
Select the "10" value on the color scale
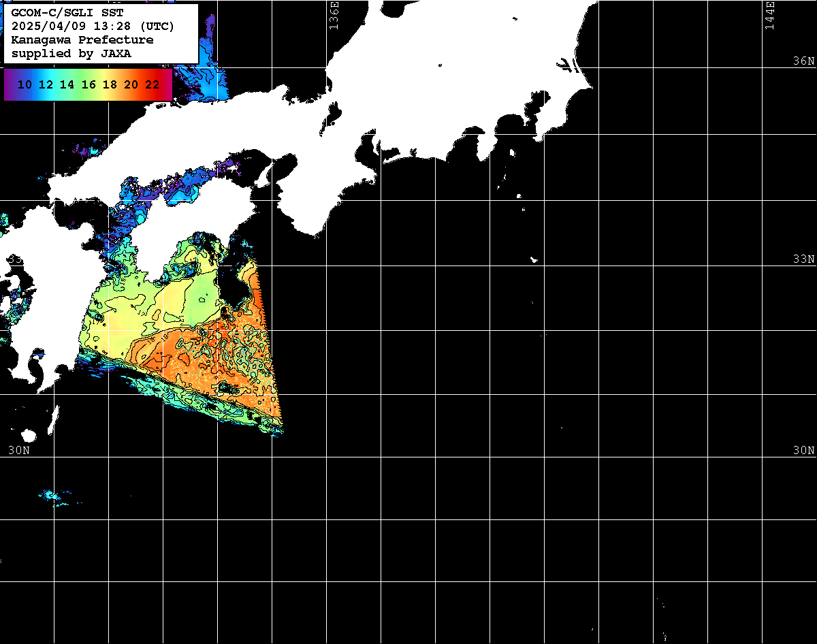tap(25, 85)
